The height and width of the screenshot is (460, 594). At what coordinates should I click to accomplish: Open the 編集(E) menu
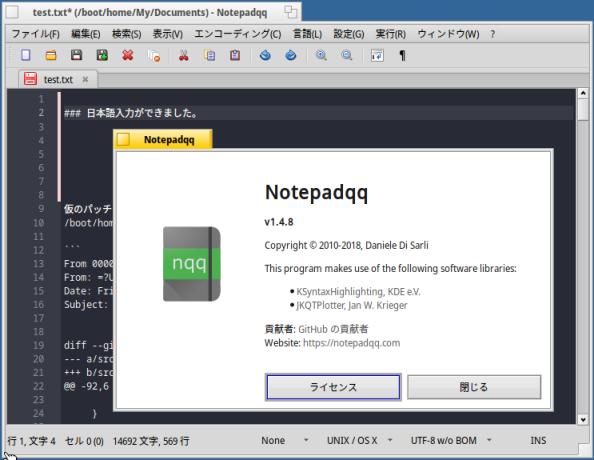coord(86,34)
